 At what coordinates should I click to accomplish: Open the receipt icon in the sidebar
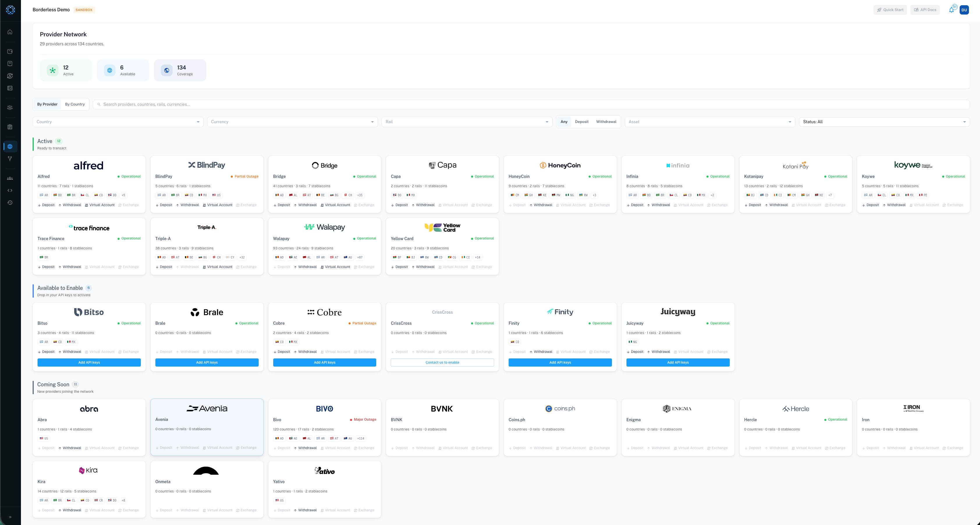[10, 63]
